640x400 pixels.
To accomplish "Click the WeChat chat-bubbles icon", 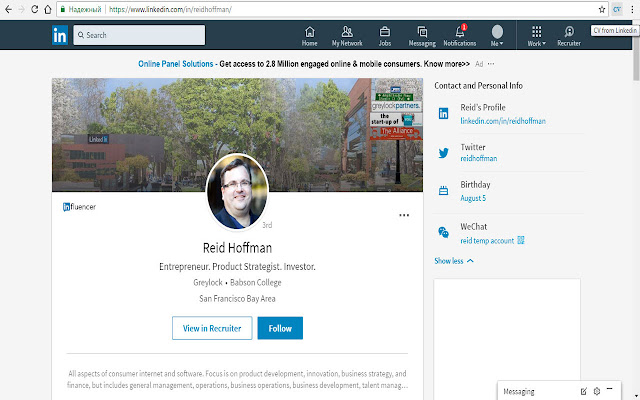I will (443, 233).
